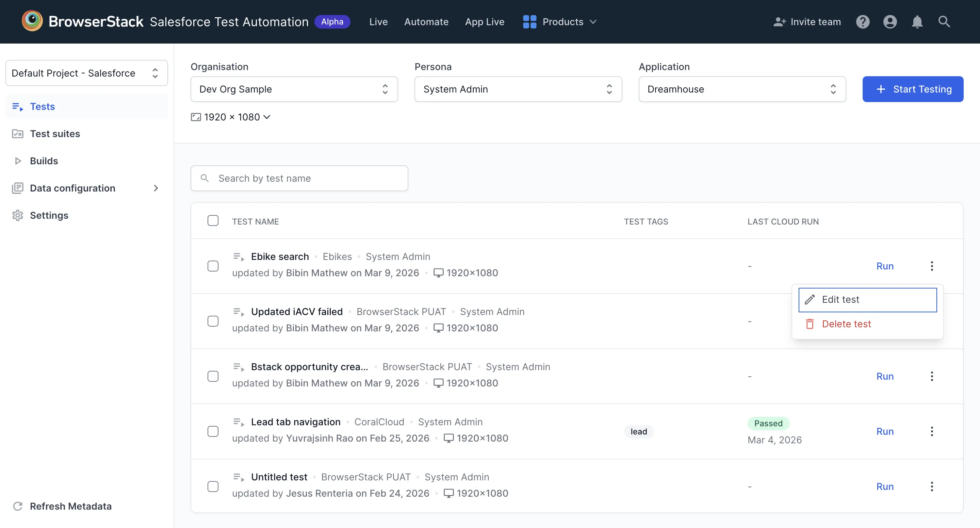Click the pencil icon beside Edit test
The width and height of the screenshot is (980, 528).
[x=810, y=299]
